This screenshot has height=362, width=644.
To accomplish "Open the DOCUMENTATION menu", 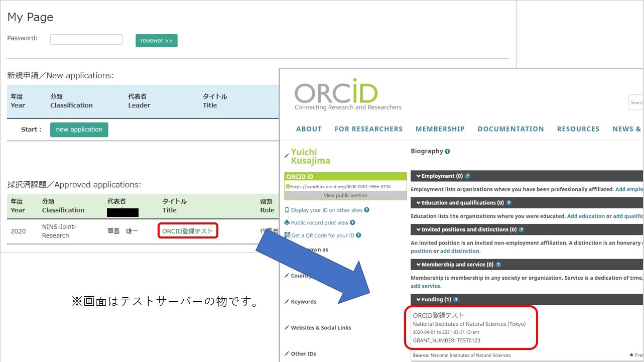I will click(510, 129).
